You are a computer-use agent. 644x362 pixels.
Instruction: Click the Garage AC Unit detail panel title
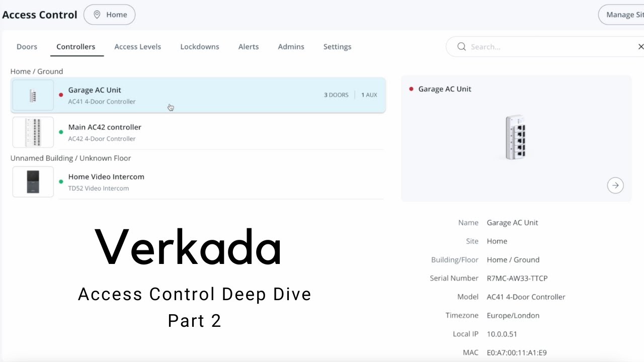(x=445, y=89)
